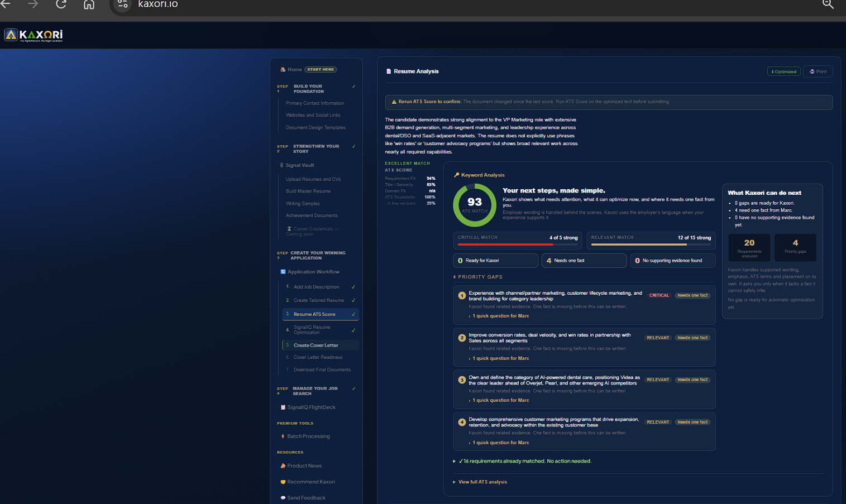
Task: Click the red Critical Match progress bar
Action: point(518,244)
